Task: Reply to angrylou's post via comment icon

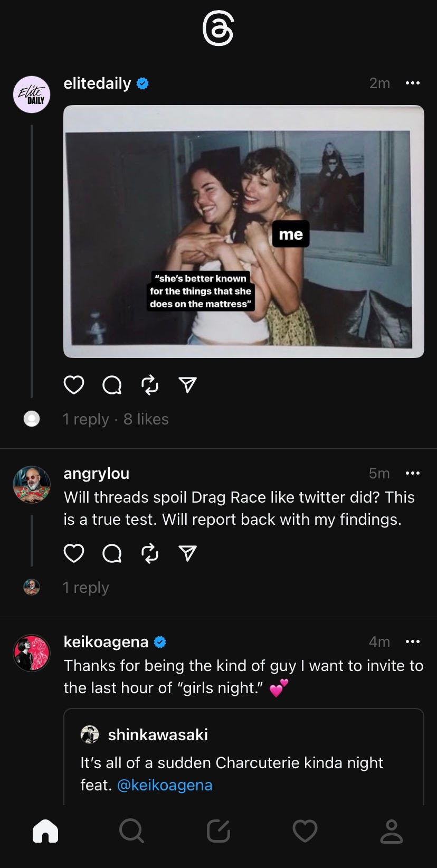Action: pos(112,553)
